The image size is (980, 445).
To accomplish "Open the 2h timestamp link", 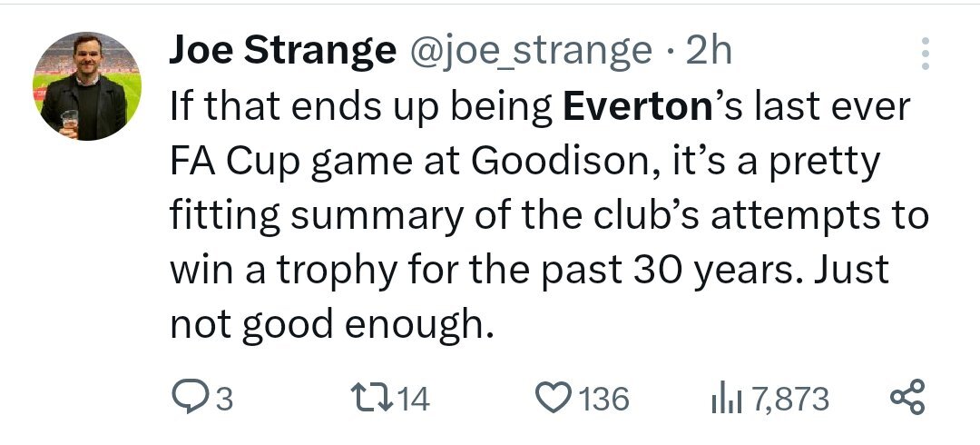I will (709, 51).
